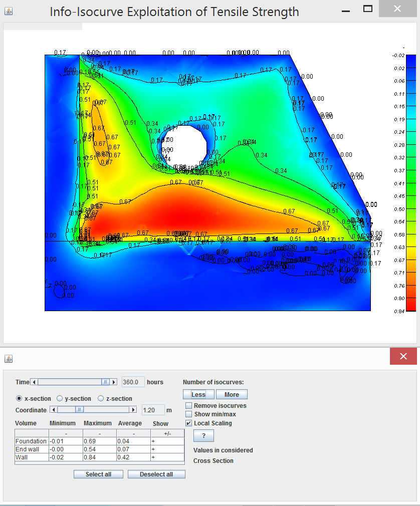Click the Java icon of the lower panel
This screenshot has width=420, height=506.
[9, 359]
